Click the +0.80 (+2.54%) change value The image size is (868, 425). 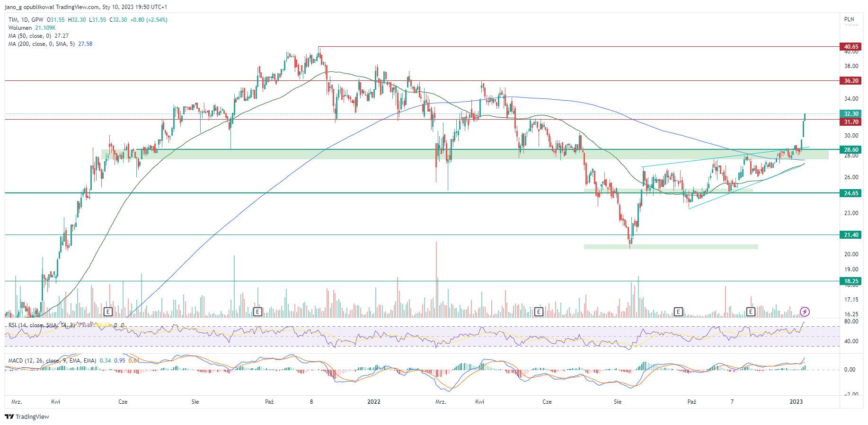click(149, 20)
